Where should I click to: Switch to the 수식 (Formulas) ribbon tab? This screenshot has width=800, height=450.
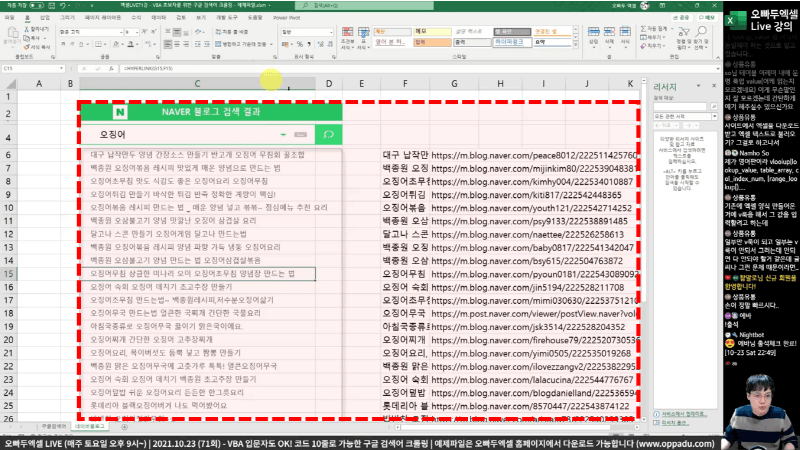(136, 17)
